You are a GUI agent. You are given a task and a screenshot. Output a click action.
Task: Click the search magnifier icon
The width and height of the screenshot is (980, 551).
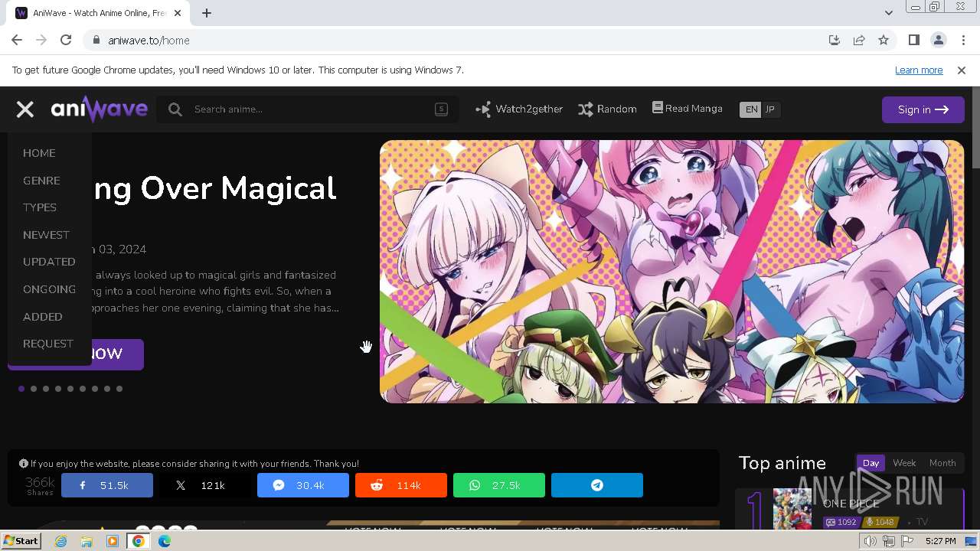175,109
